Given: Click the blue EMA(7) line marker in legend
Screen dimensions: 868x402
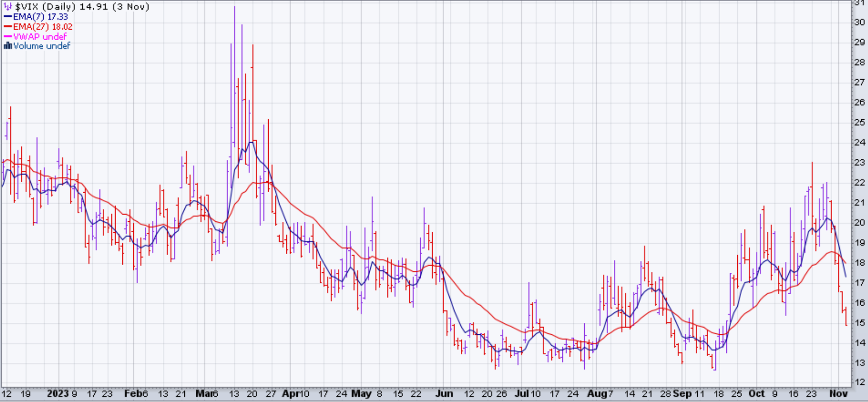Looking at the screenshot, I should tap(7, 17).
